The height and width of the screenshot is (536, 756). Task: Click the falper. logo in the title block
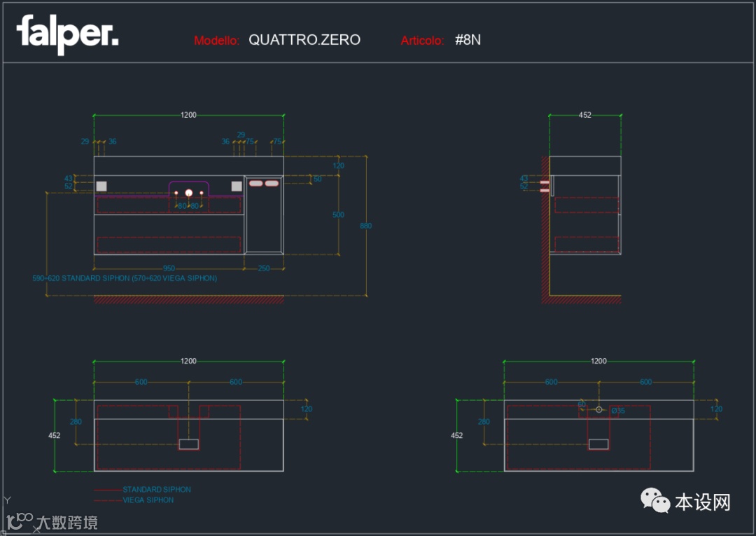pyautogui.click(x=67, y=34)
